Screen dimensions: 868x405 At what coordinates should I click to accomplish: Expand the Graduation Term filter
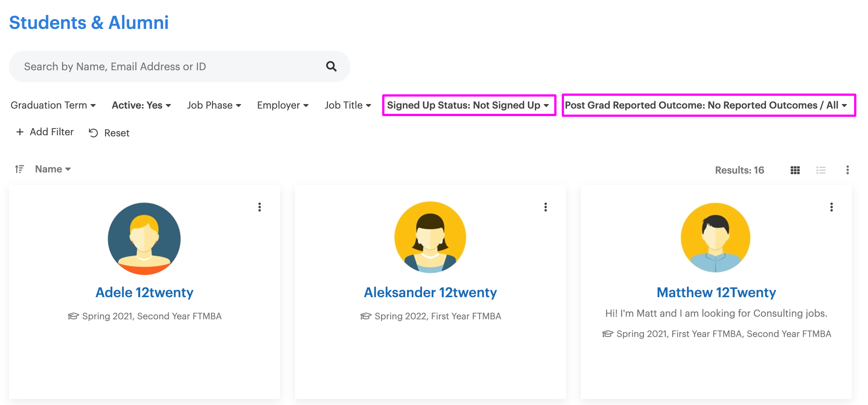pyautogui.click(x=53, y=105)
